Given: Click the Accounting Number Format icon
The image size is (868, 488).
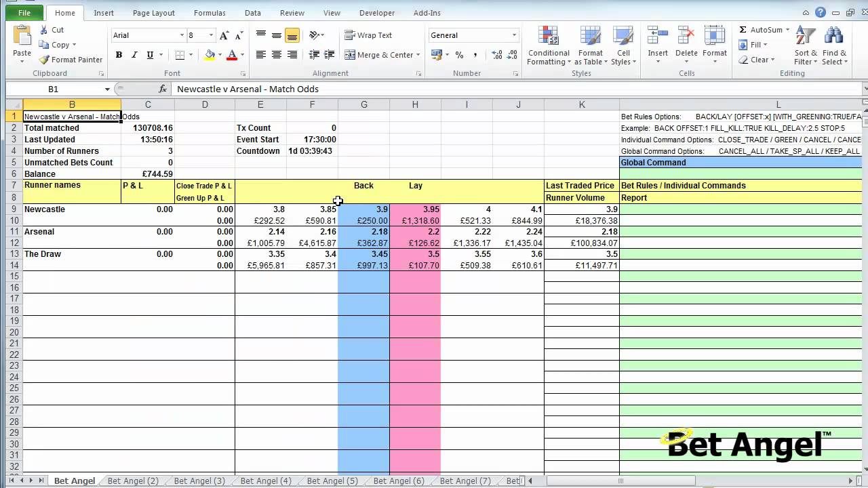Looking at the screenshot, I should point(436,55).
